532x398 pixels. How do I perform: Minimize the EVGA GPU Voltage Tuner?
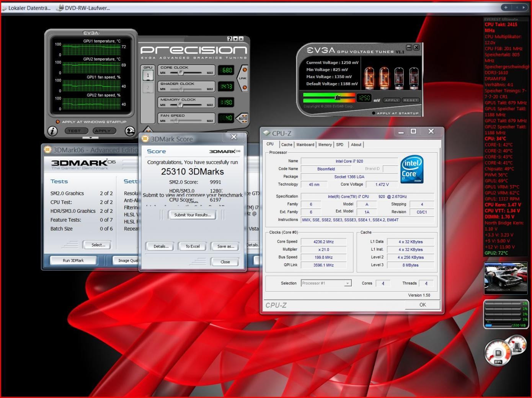pos(409,47)
